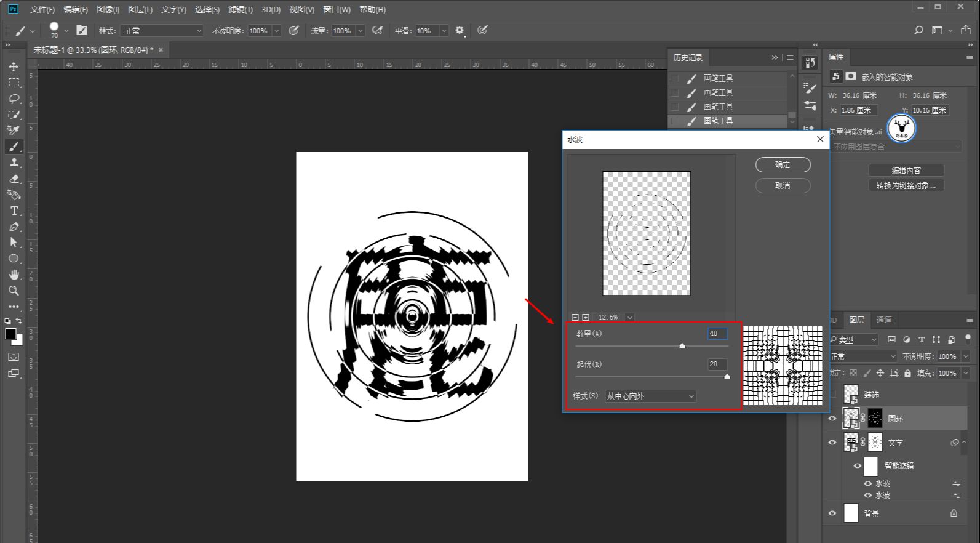The width and height of the screenshot is (980, 543).
Task: Select the Clone Stamp tool
Action: [x=14, y=163]
